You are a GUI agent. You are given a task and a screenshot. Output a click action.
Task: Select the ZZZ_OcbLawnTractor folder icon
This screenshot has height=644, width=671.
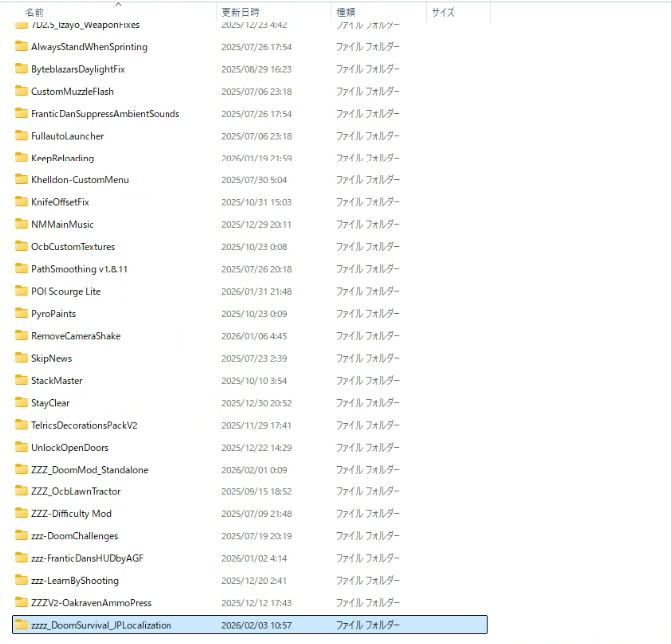click(x=21, y=491)
